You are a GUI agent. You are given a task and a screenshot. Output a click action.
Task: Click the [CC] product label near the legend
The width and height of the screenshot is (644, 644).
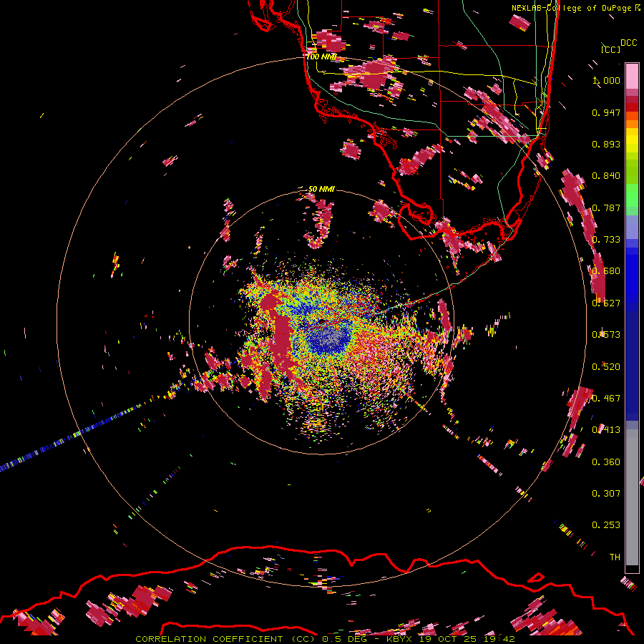click(x=610, y=49)
